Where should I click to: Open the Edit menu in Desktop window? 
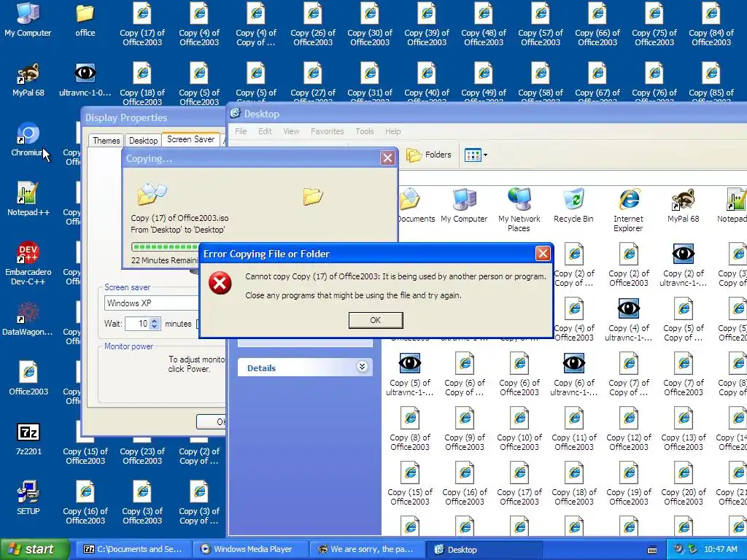click(265, 131)
